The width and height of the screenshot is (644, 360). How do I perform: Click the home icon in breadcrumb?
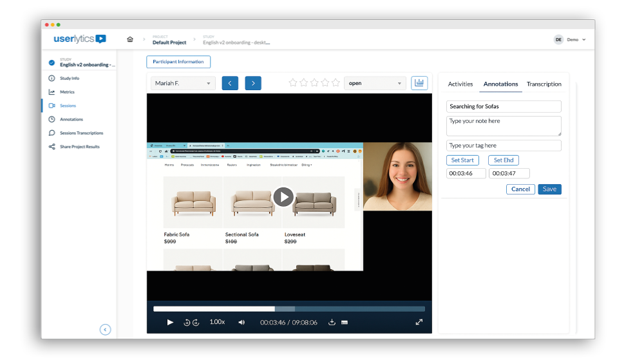(130, 39)
